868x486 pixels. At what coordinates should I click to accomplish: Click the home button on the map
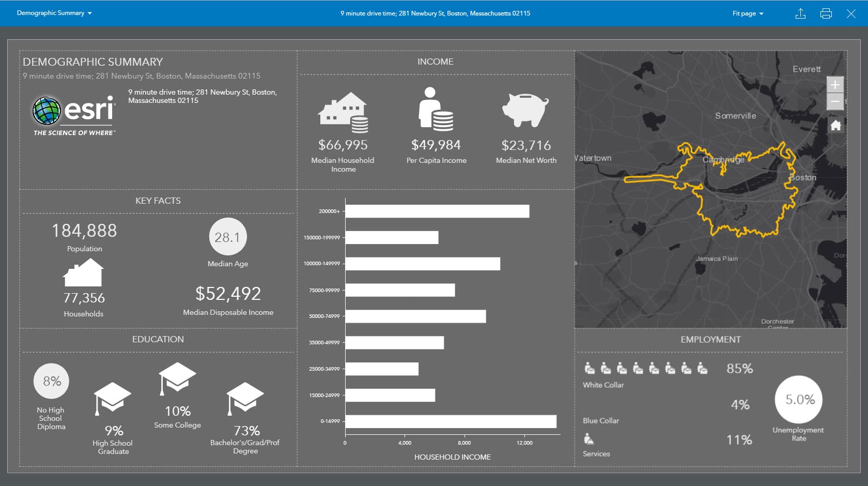coord(835,125)
